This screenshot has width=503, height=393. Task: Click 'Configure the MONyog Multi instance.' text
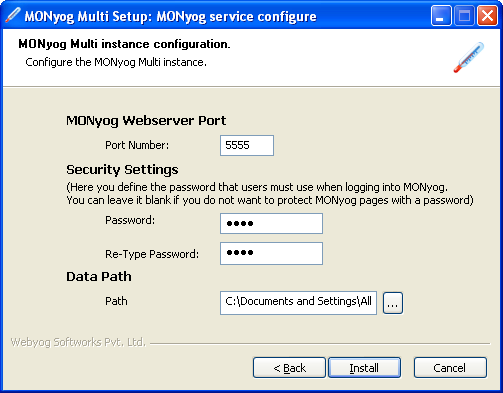(116, 62)
